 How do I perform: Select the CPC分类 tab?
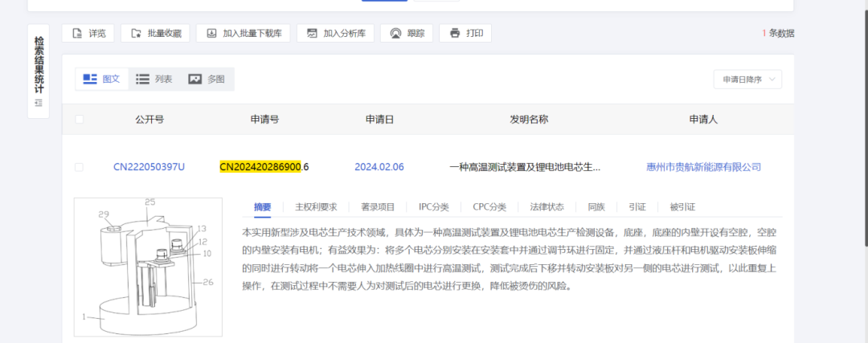pyautogui.click(x=489, y=207)
